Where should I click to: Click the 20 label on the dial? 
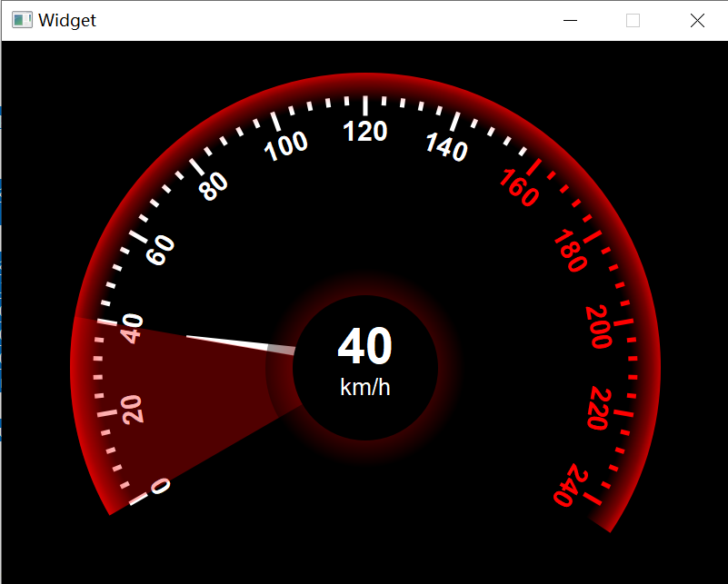134,409
